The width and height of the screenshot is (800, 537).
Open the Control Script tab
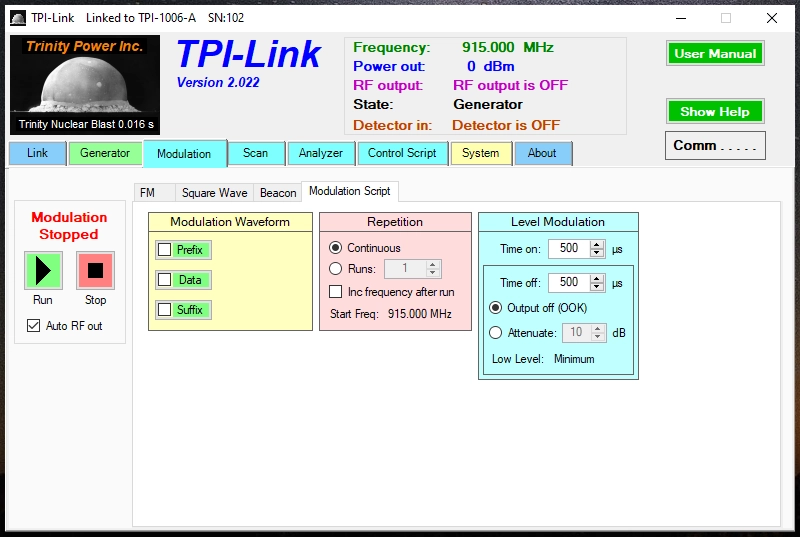[x=403, y=153]
